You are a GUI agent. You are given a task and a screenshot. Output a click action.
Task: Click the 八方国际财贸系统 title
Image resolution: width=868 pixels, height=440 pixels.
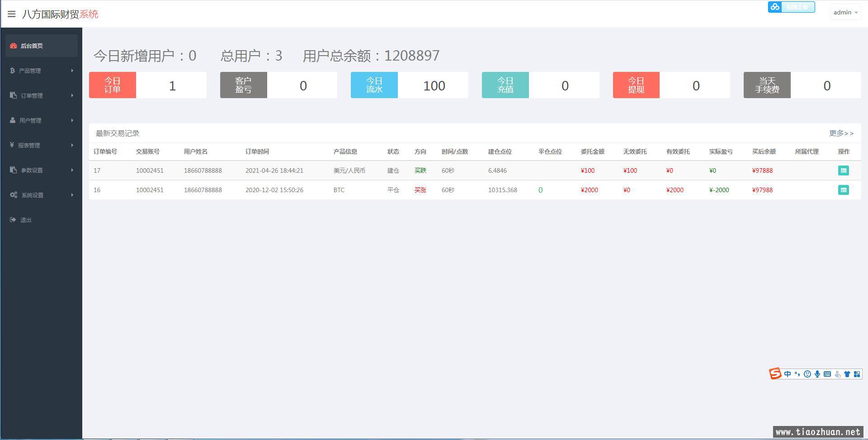60,14
